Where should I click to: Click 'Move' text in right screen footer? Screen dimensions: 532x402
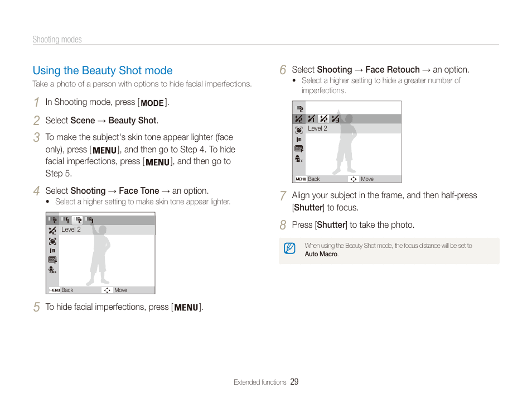[367, 179]
